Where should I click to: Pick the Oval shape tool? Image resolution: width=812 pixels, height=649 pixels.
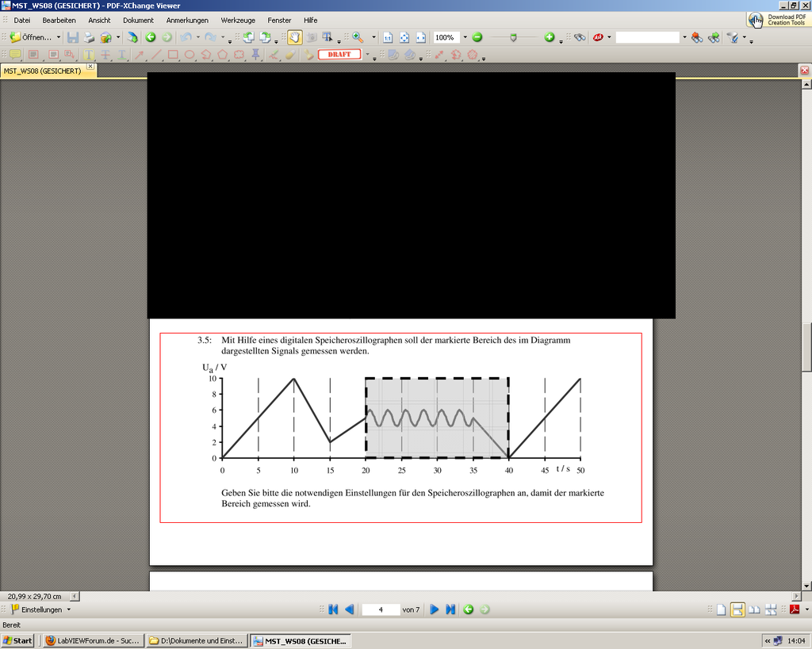190,55
